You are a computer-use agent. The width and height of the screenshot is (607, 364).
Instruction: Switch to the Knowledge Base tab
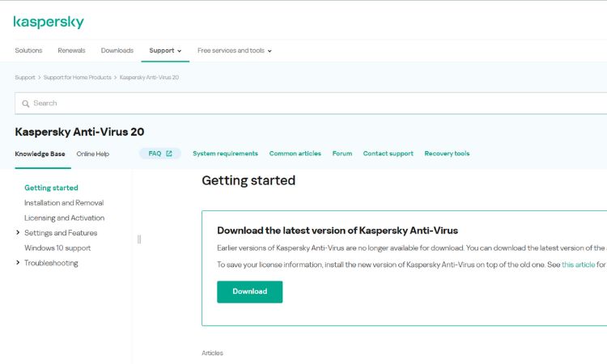click(40, 154)
